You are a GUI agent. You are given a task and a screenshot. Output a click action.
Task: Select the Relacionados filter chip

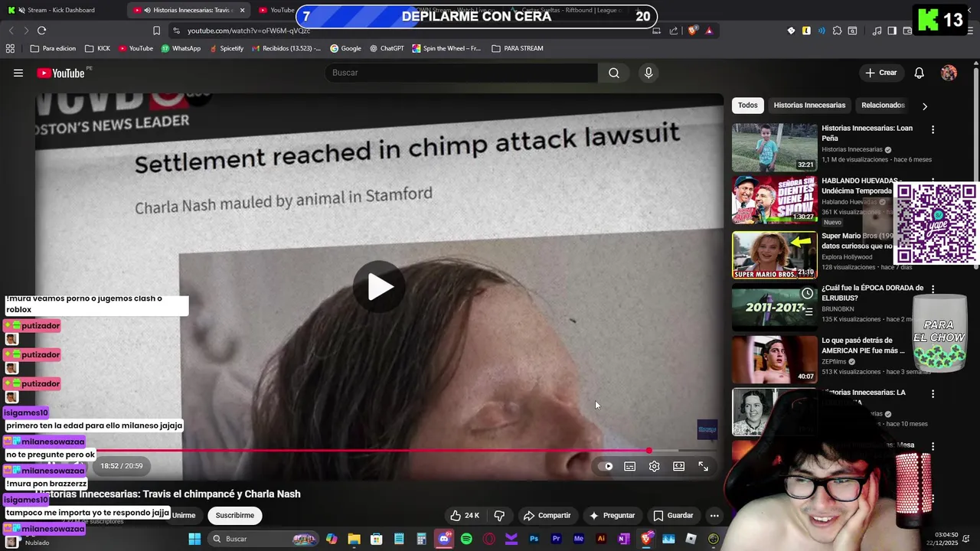point(883,106)
